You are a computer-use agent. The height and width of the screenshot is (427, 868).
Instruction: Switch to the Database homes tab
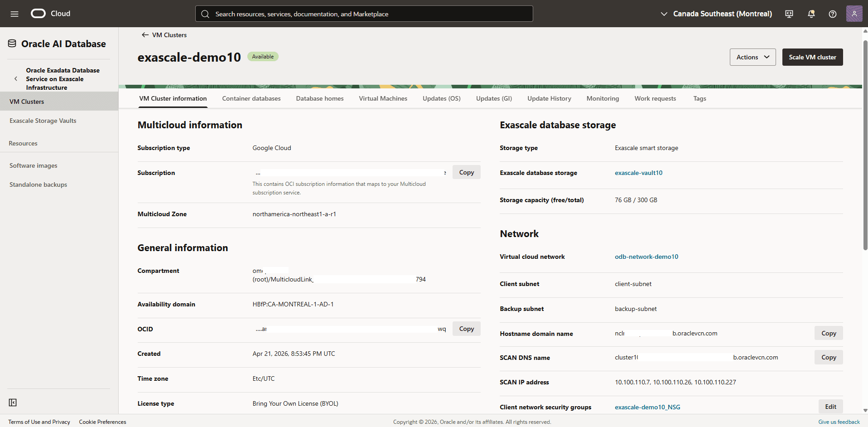320,98
